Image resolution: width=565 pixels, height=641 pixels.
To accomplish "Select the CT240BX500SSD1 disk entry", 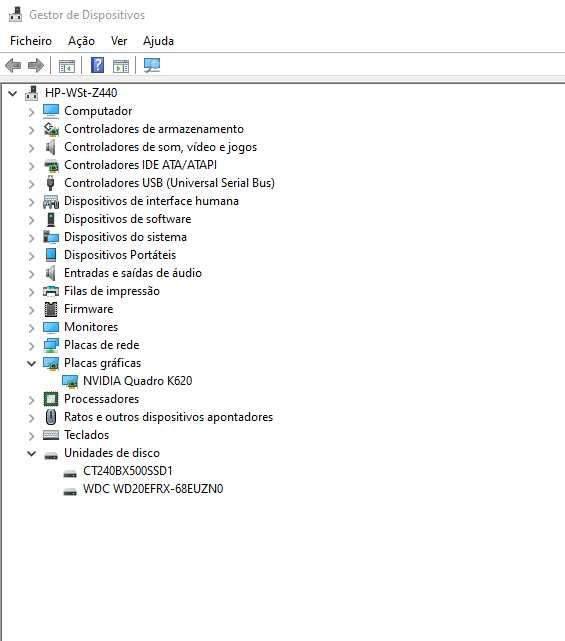I will click(128, 471).
